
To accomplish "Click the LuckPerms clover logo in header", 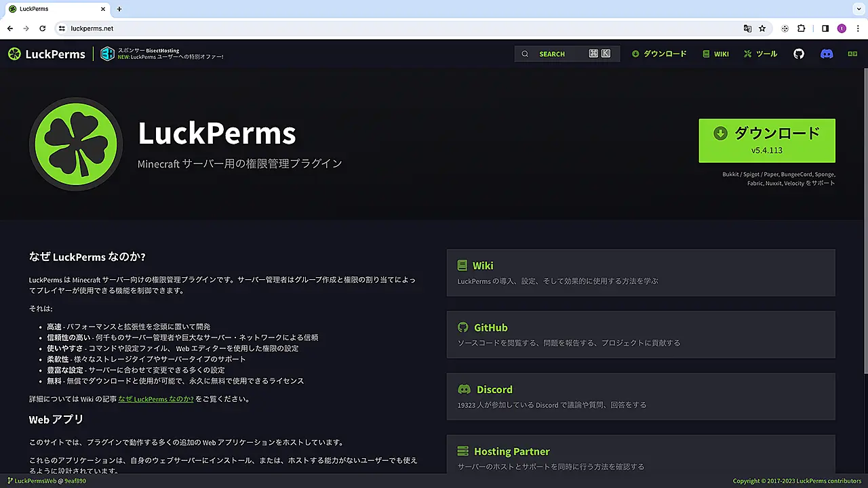I will [x=14, y=54].
